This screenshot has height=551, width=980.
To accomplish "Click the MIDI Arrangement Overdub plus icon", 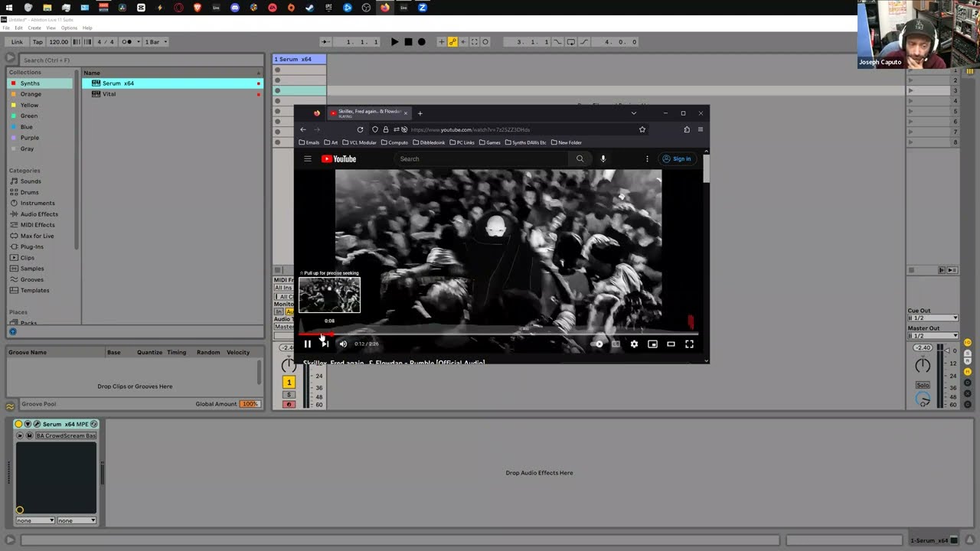I will point(441,42).
